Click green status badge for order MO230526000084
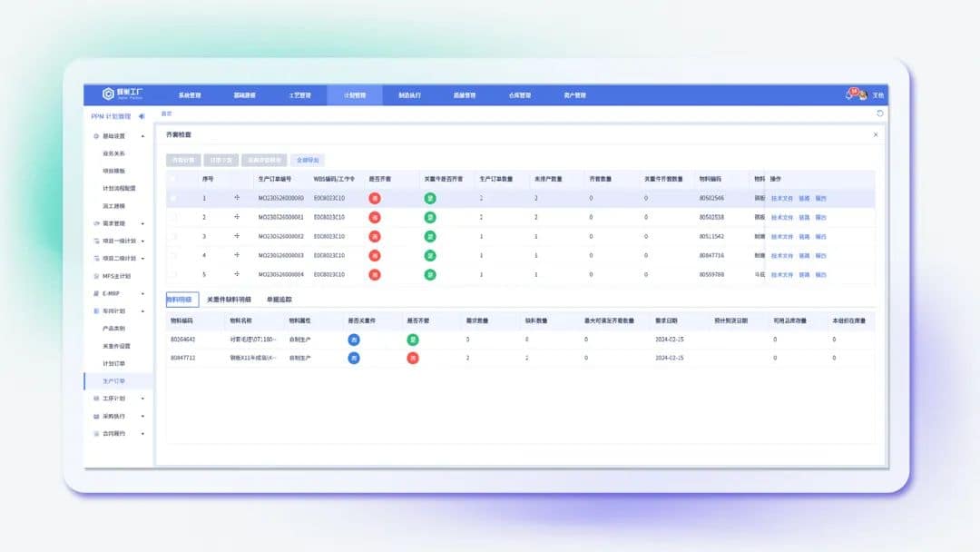980x552 pixels. [430, 274]
